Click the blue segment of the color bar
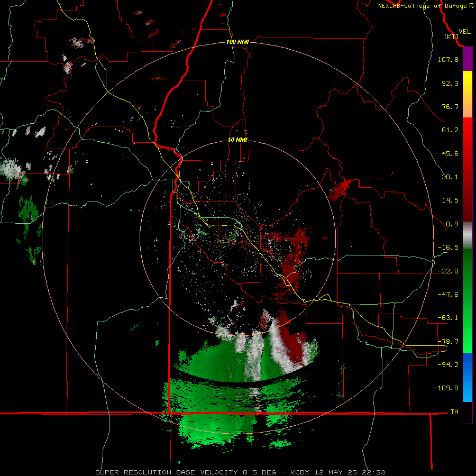The height and width of the screenshot is (476, 476). [x=467, y=377]
